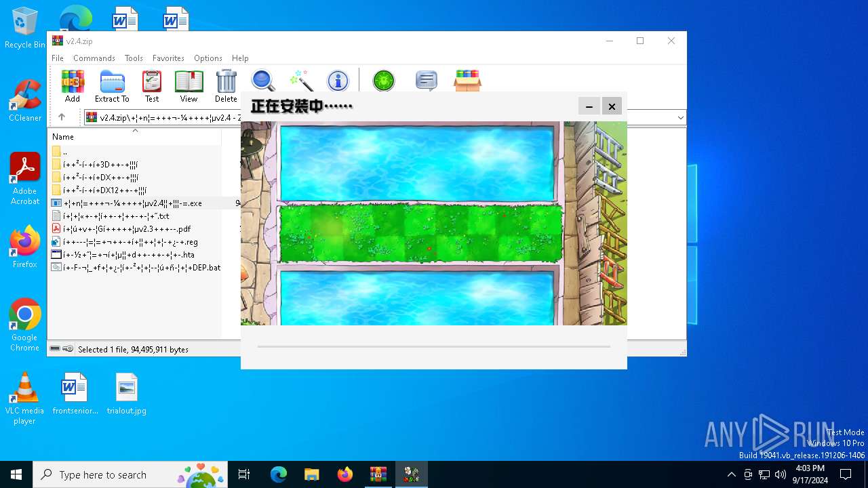Open File Explorer from the taskbar
This screenshot has height=488, width=868.
tap(312, 474)
